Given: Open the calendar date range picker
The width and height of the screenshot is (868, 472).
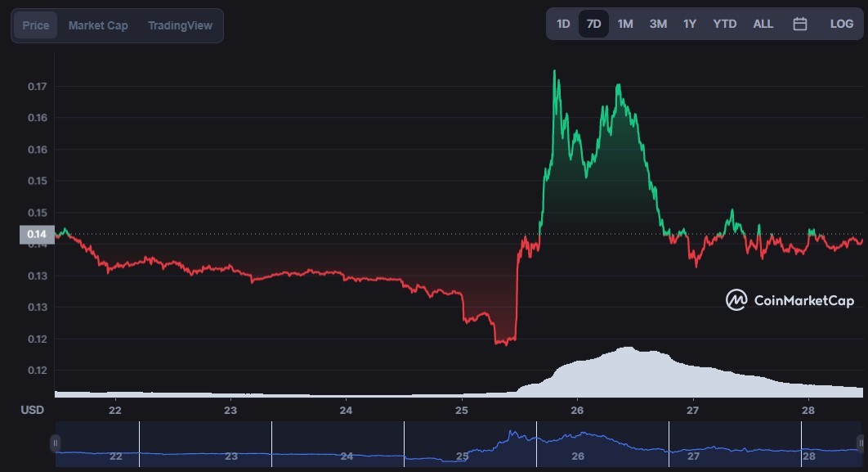Looking at the screenshot, I should coord(799,24).
